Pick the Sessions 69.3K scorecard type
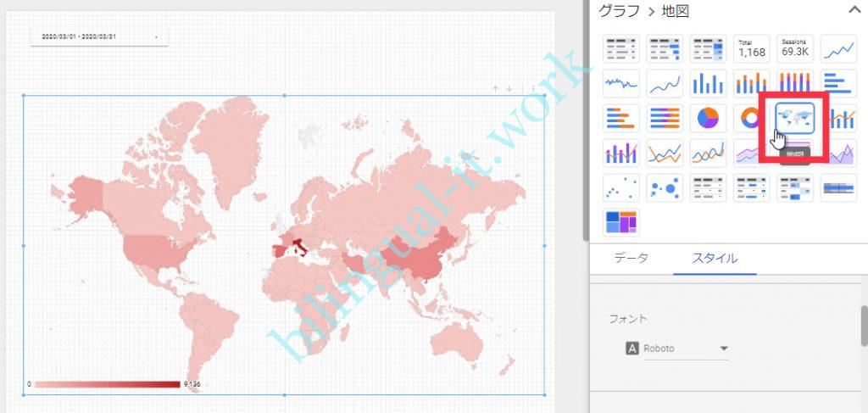The width and height of the screenshot is (868, 413). 794,48
